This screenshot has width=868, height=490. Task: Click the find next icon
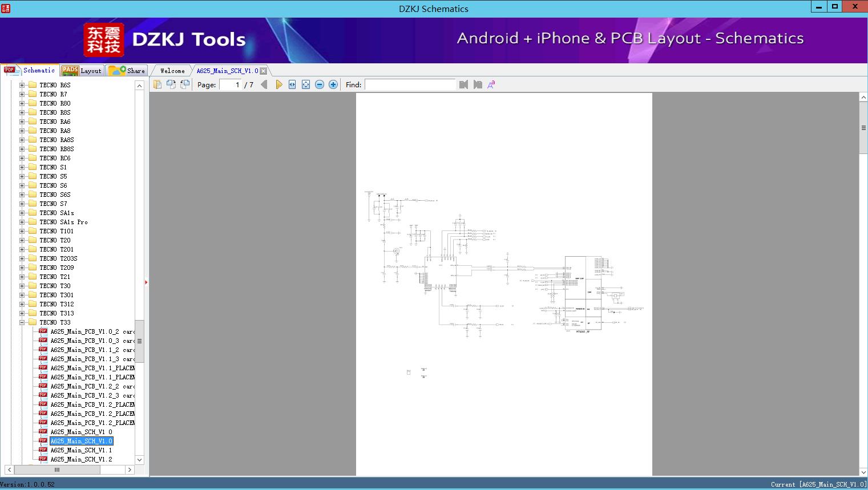pos(478,84)
